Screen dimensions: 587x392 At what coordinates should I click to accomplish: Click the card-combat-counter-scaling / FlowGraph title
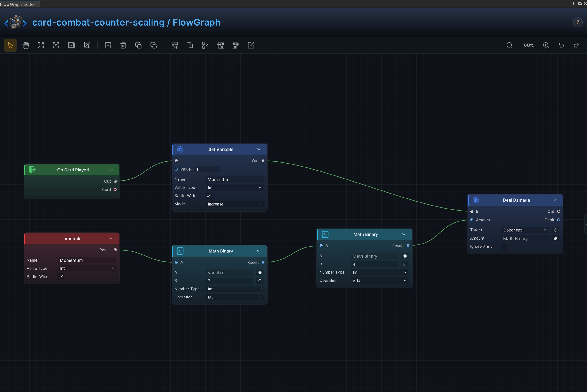point(126,22)
